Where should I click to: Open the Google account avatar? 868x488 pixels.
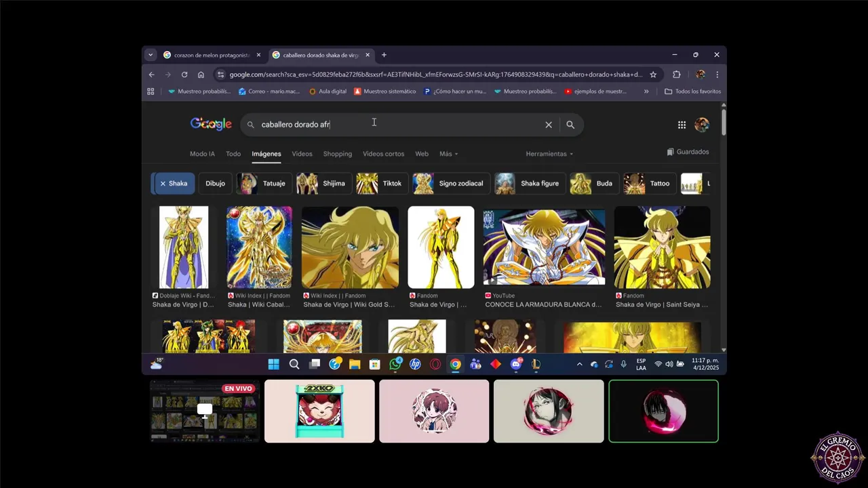[702, 125]
